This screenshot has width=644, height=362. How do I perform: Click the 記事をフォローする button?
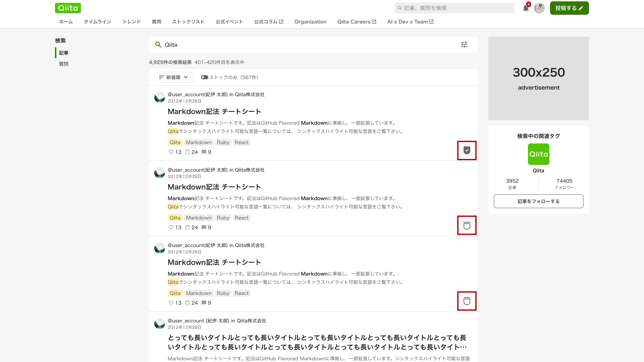point(539,201)
